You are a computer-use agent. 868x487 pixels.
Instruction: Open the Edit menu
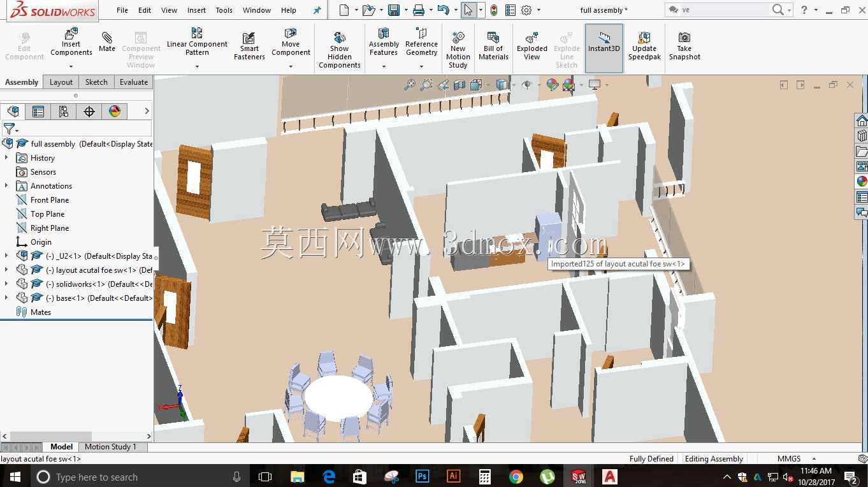pos(145,10)
